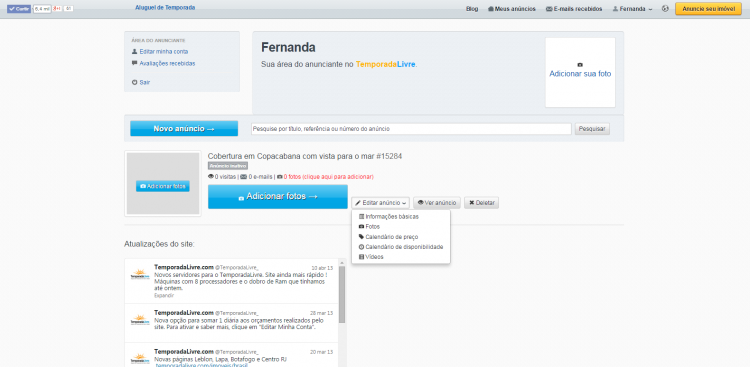Click the Novo anúncio button

point(184,129)
